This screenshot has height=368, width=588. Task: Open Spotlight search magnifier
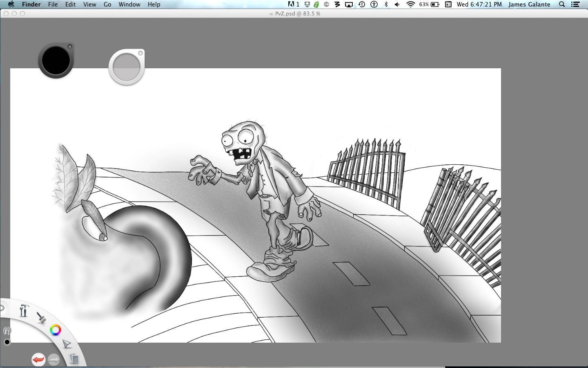tap(562, 4)
